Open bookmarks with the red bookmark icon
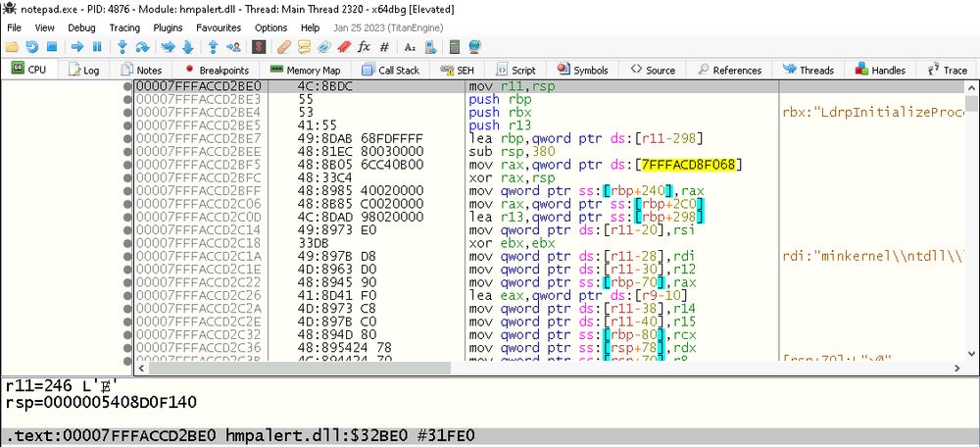Viewport: 980px width, 447px height. pos(344,47)
